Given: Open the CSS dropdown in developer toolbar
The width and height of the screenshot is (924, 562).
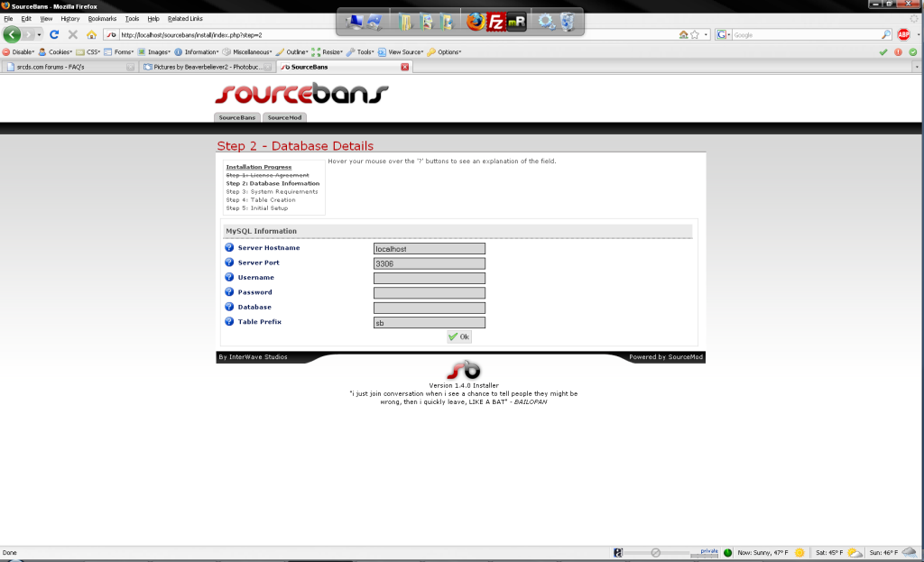Looking at the screenshot, I should click(88, 51).
